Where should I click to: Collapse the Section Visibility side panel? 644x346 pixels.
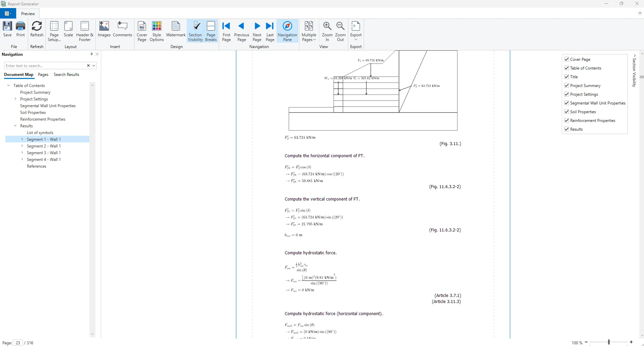pyautogui.click(x=634, y=55)
